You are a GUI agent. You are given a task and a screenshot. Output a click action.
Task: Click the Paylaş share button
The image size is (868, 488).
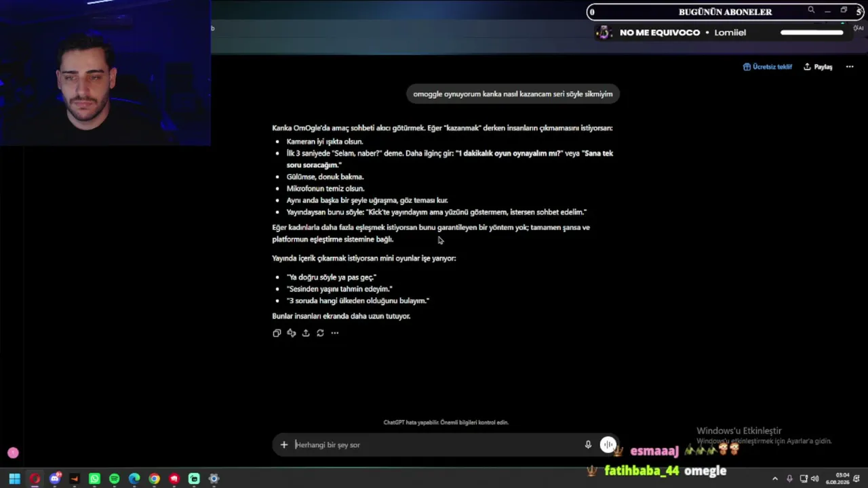(x=818, y=67)
